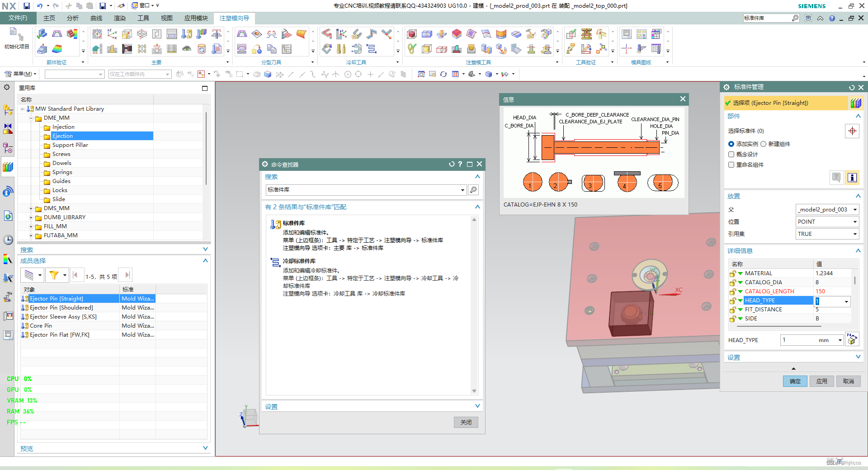The image size is (868, 470).
Task: Check the 重命名组件 checkbox
Action: 731,164
